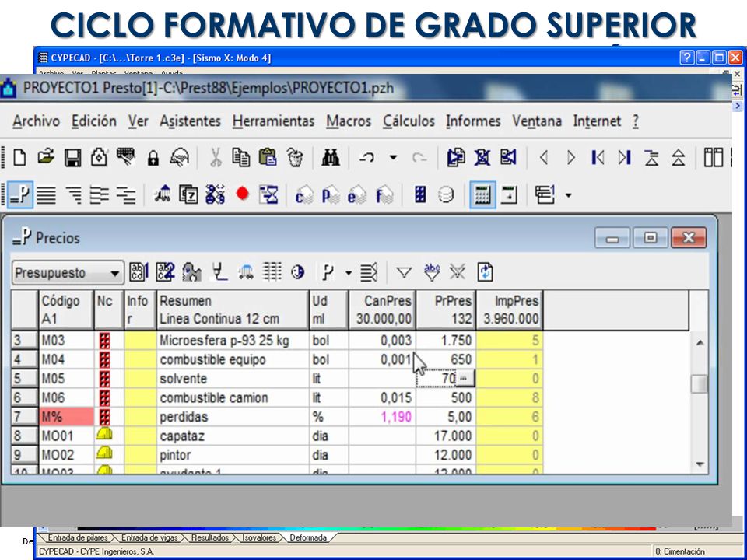
Task: Click the PrPres column header
Action: point(446,310)
